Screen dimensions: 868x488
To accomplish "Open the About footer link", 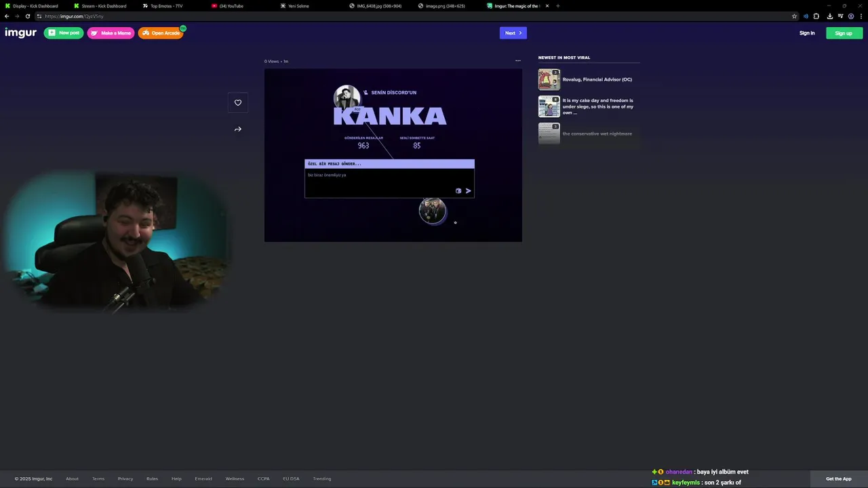I will (72, 479).
